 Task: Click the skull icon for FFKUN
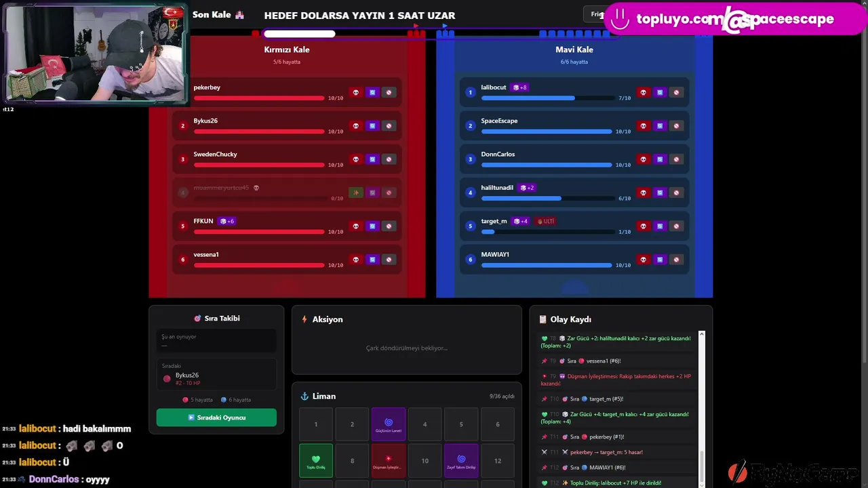(x=355, y=226)
